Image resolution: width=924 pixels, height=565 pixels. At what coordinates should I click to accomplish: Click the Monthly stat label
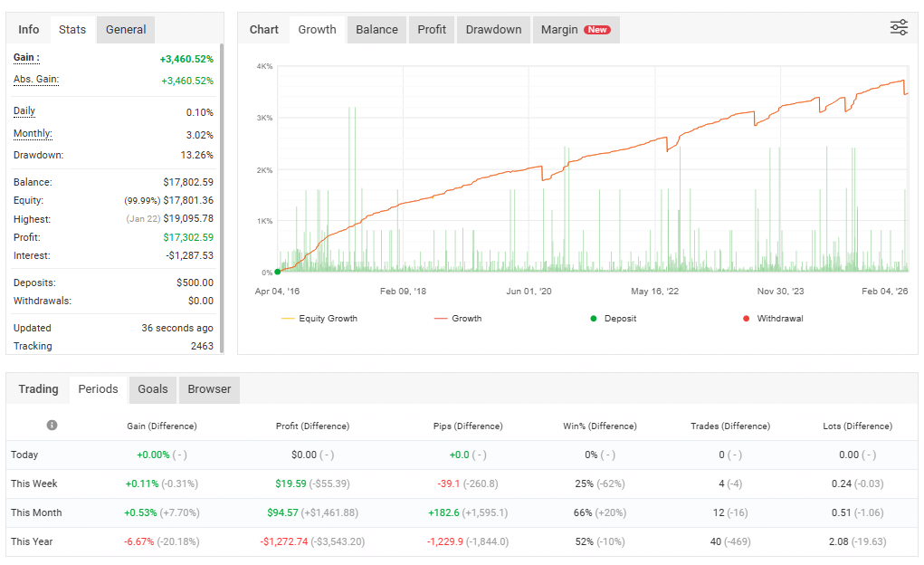coord(32,134)
